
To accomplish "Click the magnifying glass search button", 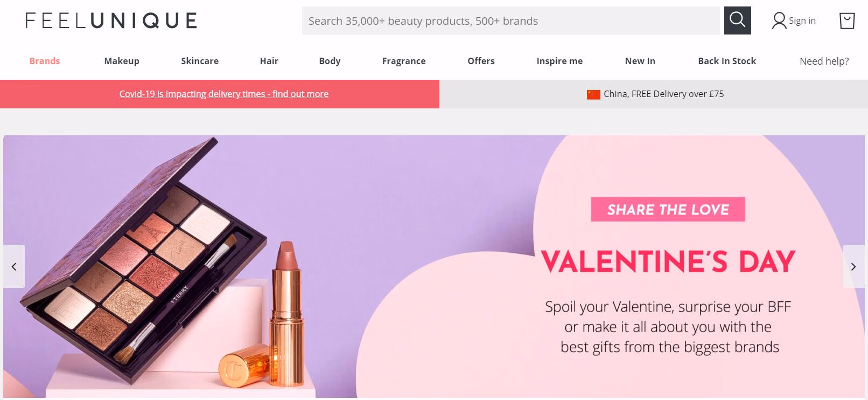I will [737, 20].
